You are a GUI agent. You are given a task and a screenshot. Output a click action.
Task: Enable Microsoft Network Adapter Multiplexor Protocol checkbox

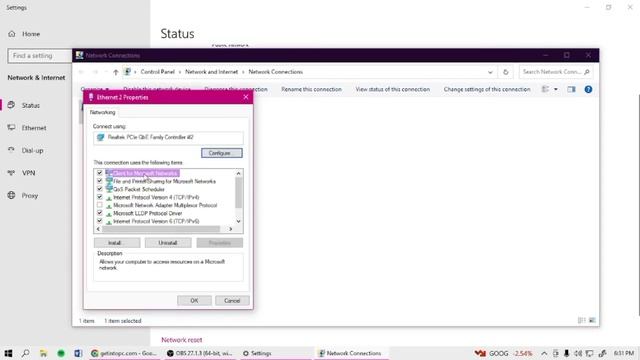pyautogui.click(x=100, y=205)
